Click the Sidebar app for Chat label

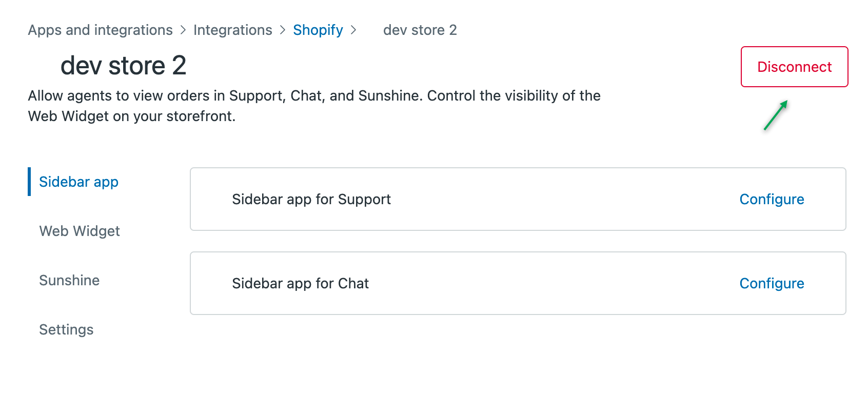click(x=300, y=283)
